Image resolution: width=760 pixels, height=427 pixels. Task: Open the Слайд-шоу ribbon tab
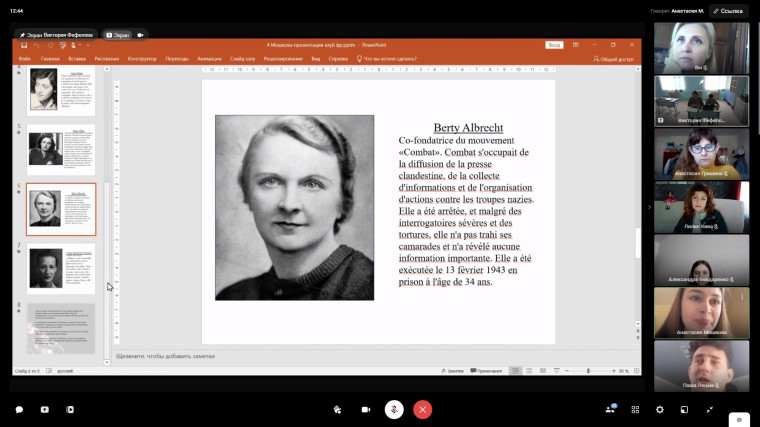point(242,59)
